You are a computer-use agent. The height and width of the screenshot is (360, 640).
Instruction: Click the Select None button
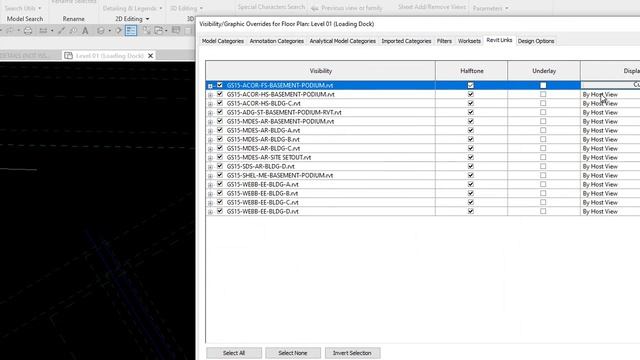tap(293, 353)
